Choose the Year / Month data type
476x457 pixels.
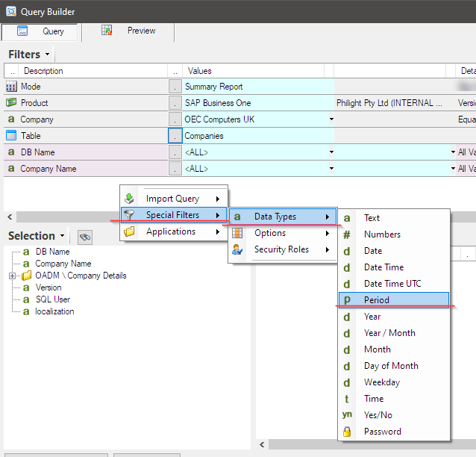[x=394, y=333]
